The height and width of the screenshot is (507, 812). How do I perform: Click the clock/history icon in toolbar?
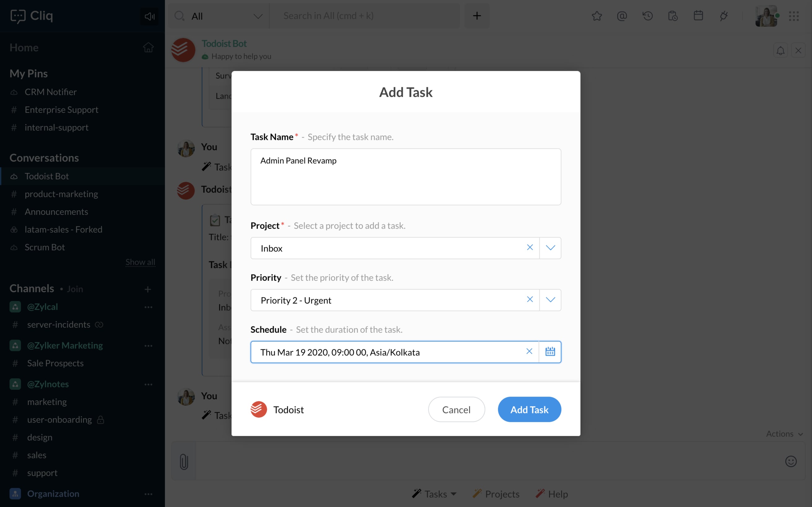point(648,16)
